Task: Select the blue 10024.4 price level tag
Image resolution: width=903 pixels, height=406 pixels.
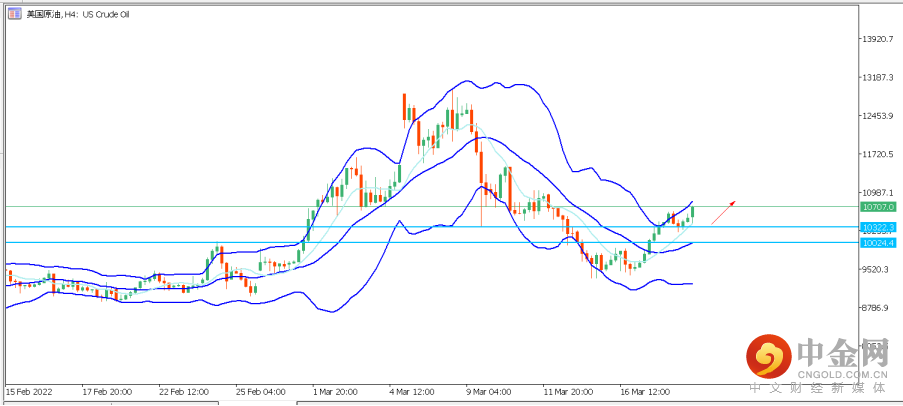Action: pos(877,243)
